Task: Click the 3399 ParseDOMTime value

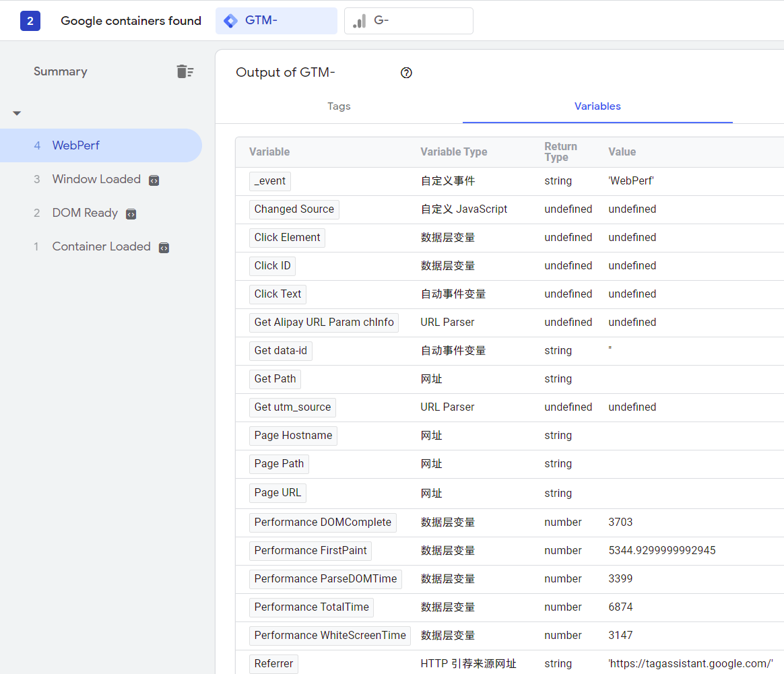Action: (620, 579)
